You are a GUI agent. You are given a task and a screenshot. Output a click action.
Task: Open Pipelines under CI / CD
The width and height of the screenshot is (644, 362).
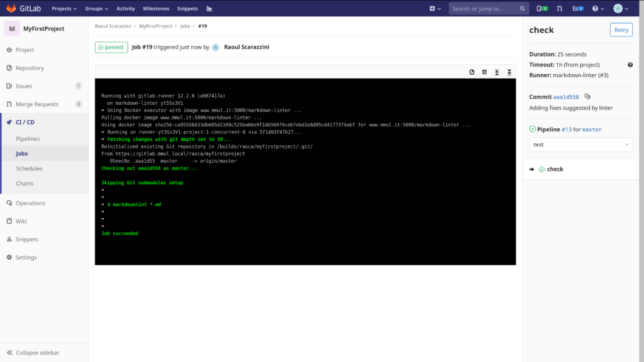point(28,139)
